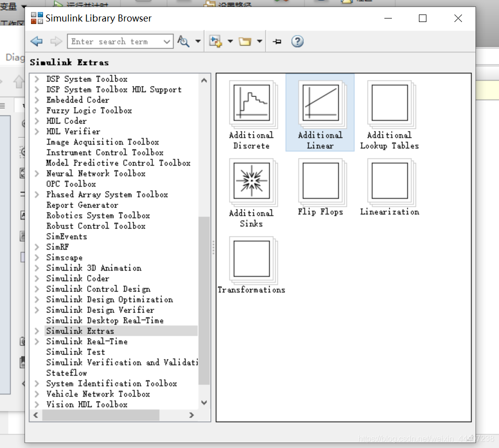
Task: Expand SimRF tree node
Action: coord(37,246)
